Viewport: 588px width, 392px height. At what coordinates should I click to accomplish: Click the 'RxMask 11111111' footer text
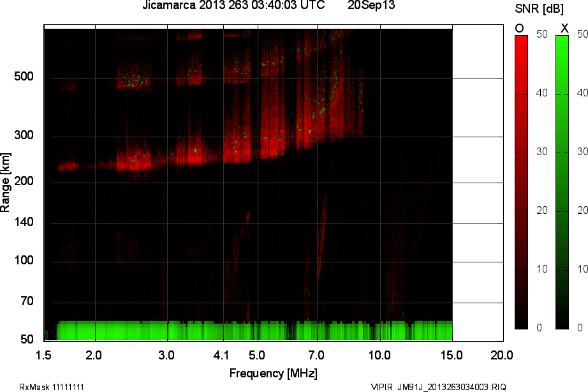(52, 387)
